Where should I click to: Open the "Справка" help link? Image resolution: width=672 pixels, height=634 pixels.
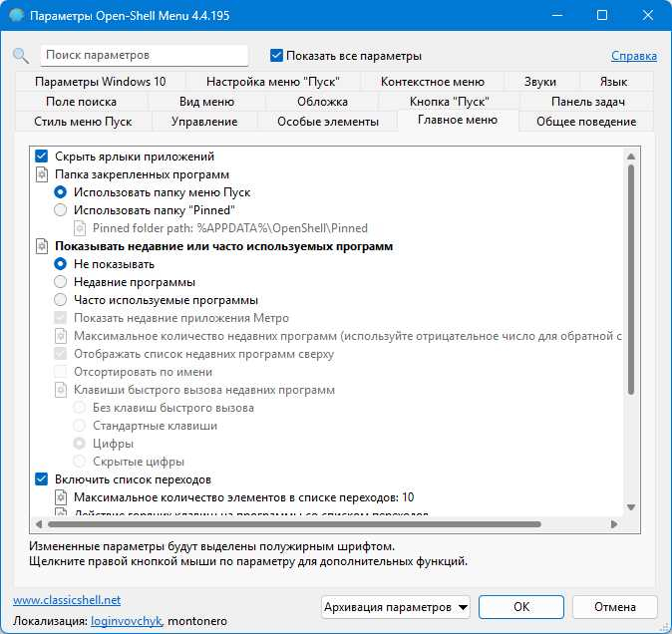coord(634,56)
